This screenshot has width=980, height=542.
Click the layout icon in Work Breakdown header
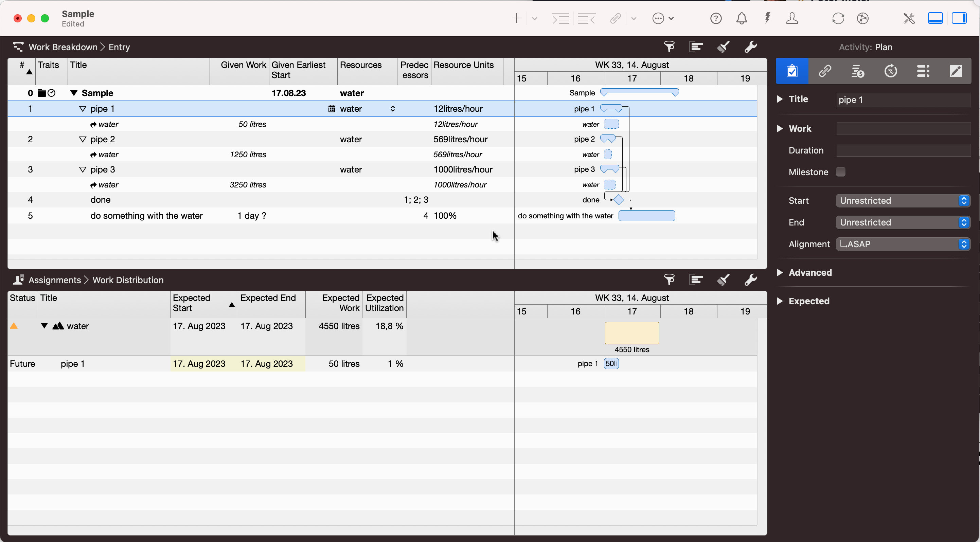click(696, 47)
